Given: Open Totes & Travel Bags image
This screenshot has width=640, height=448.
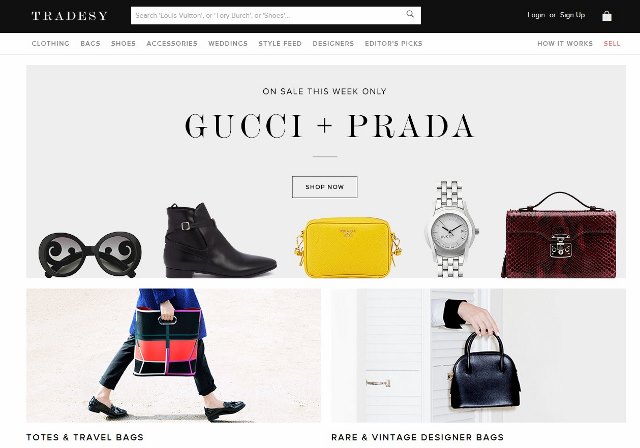Looking at the screenshot, I should (x=173, y=355).
